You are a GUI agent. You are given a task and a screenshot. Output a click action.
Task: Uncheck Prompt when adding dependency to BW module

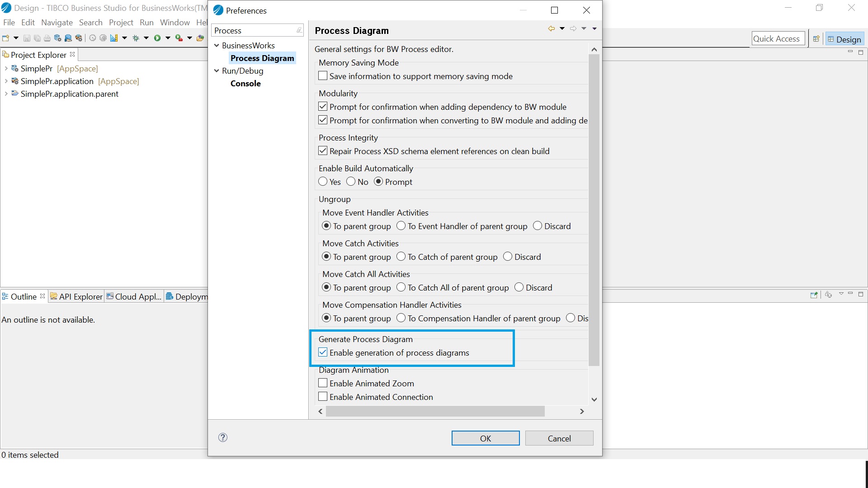(323, 107)
